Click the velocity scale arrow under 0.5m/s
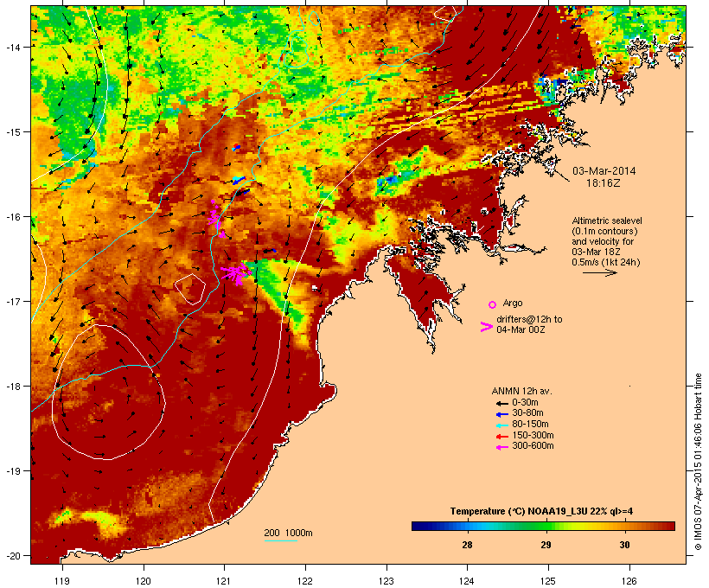This screenshot has height=588, width=709. [599, 272]
